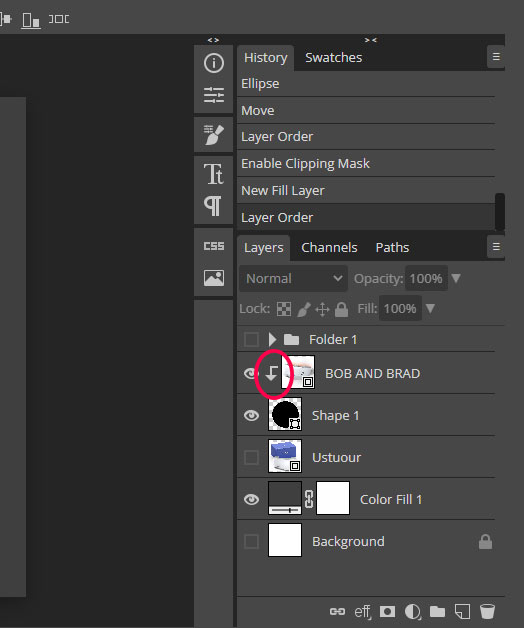Switch to the Paths tab
This screenshot has height=628, width=524.
coord(392,248)
